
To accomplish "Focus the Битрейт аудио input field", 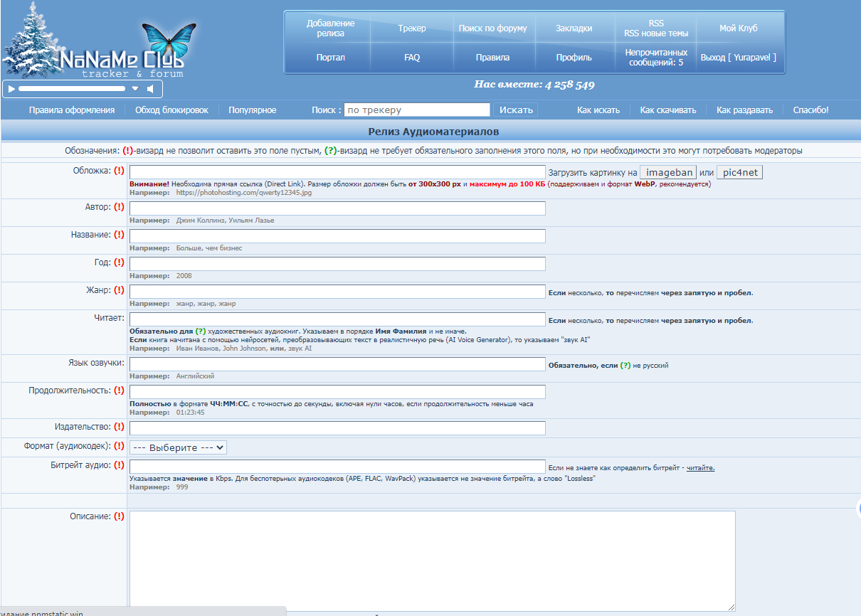I will point(337,467).
